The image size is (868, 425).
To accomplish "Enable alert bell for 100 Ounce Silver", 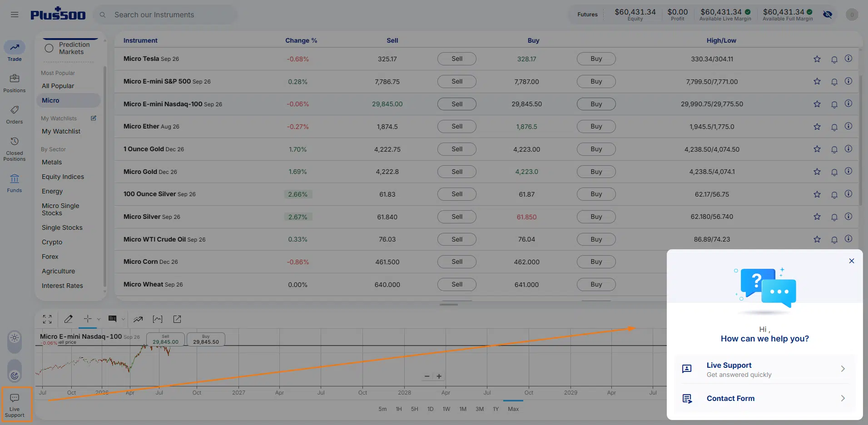I will (834, 195).
